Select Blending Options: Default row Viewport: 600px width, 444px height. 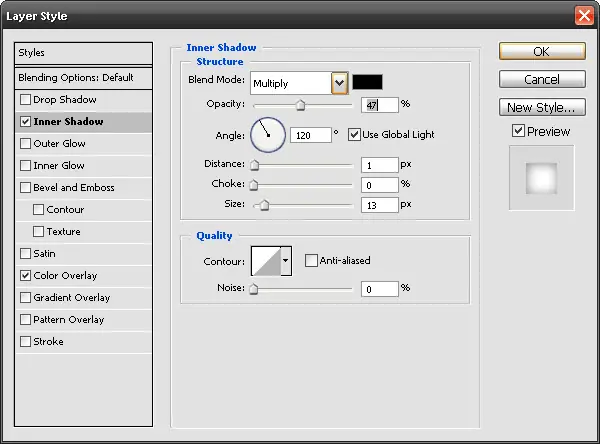click(x=83, y=78)
